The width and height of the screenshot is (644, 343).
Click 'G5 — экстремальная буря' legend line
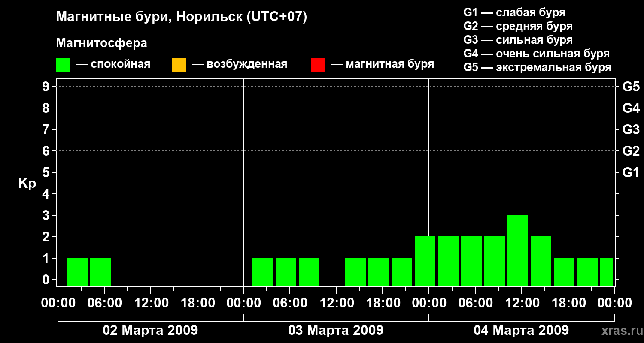[x=538, y=68]
